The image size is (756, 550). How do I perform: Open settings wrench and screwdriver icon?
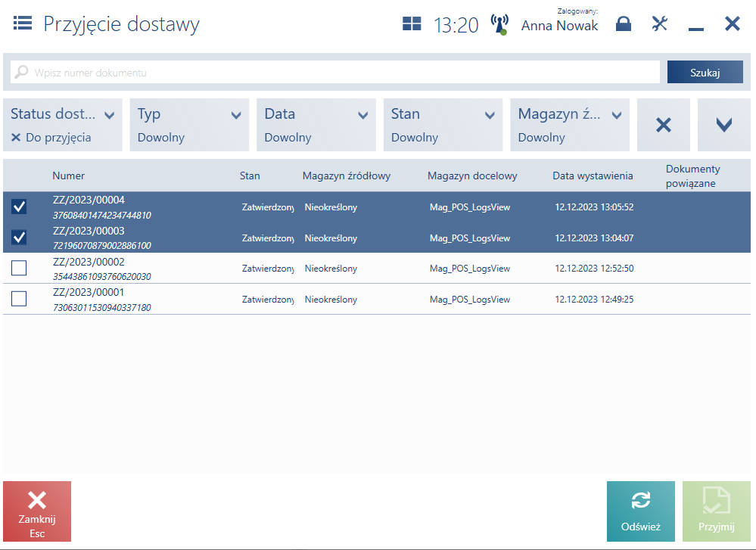[x=660, y=23]
